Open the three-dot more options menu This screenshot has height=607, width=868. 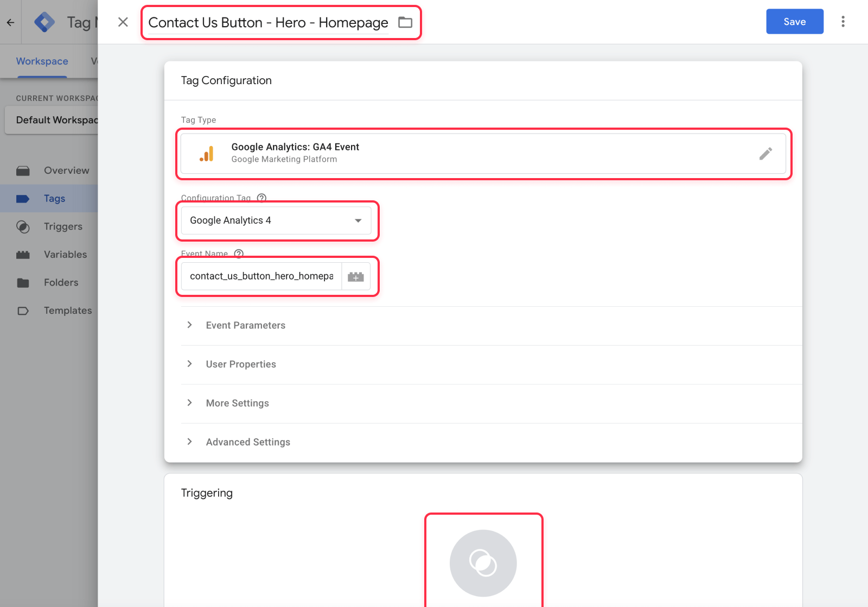(843, 21)
